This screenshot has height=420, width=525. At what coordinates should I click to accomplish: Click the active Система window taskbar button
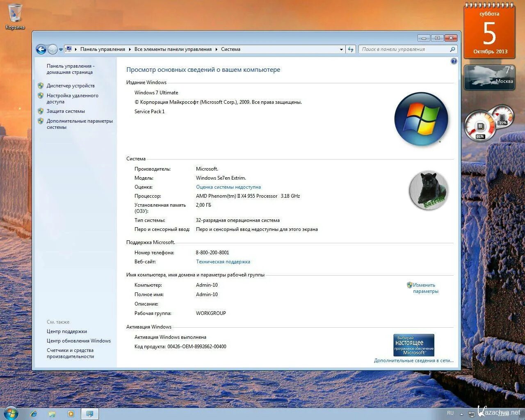point(90,414)
